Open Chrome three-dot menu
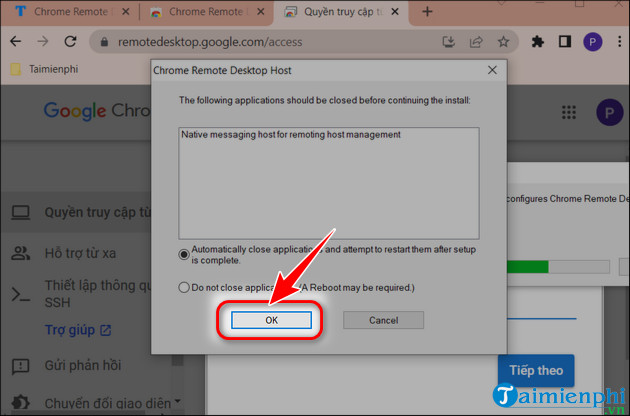630x416 pixels. point(619,41)
